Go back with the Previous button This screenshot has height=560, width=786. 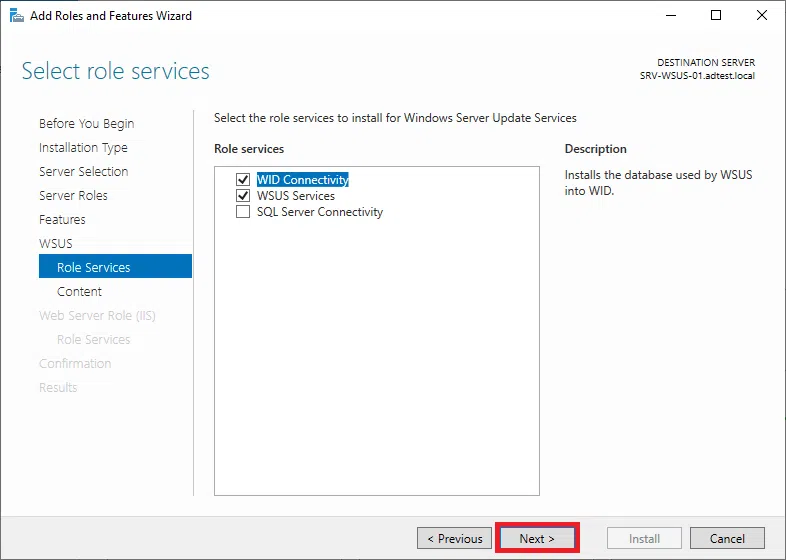pyautogui.click(x=455, y=538)
